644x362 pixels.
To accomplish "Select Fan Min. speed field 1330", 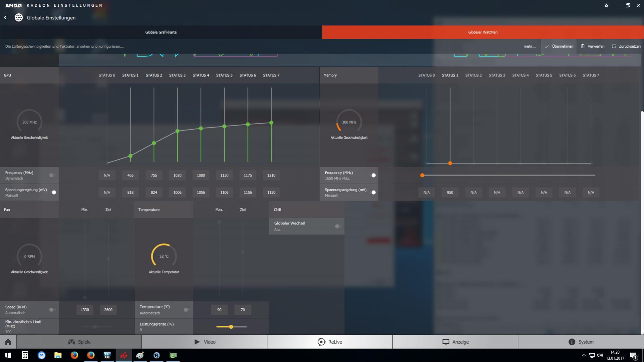I will 85,310.
